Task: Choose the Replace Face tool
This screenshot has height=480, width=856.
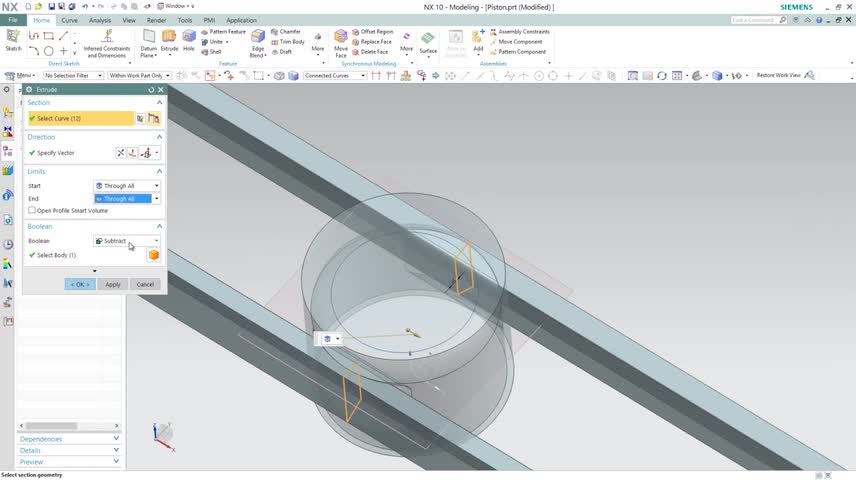Action: click(x=372, y=42)
